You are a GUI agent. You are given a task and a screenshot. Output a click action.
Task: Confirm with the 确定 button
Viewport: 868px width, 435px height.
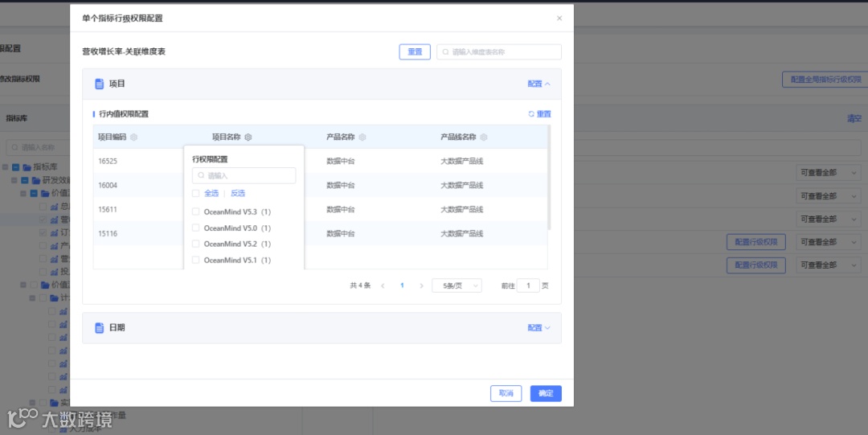tap(546, 393)
